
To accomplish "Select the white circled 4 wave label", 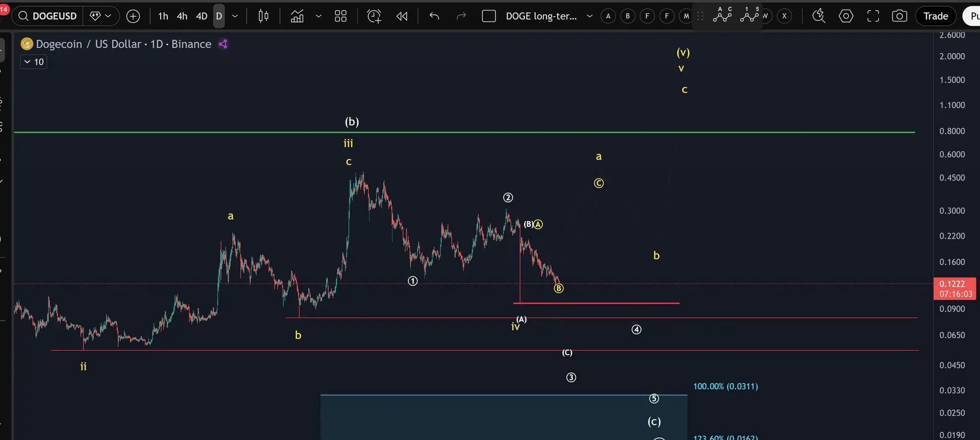I will pyautogui.click(x=636, y=329).
